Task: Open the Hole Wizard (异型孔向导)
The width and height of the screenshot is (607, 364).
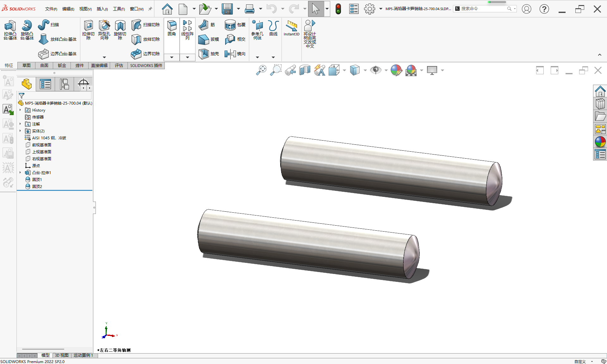Action: pos(104,30)
